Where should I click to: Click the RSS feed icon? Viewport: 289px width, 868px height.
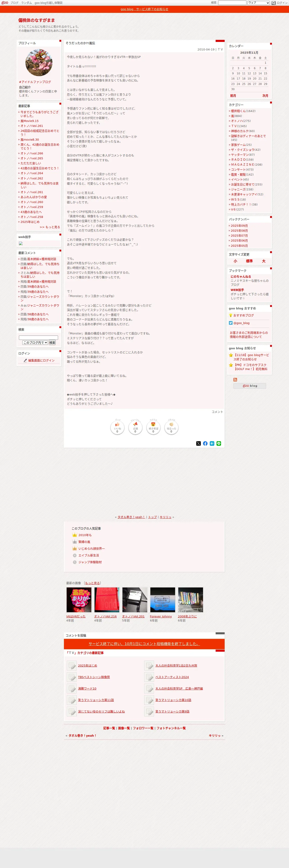pyautogui.click(x=235, y=380)
